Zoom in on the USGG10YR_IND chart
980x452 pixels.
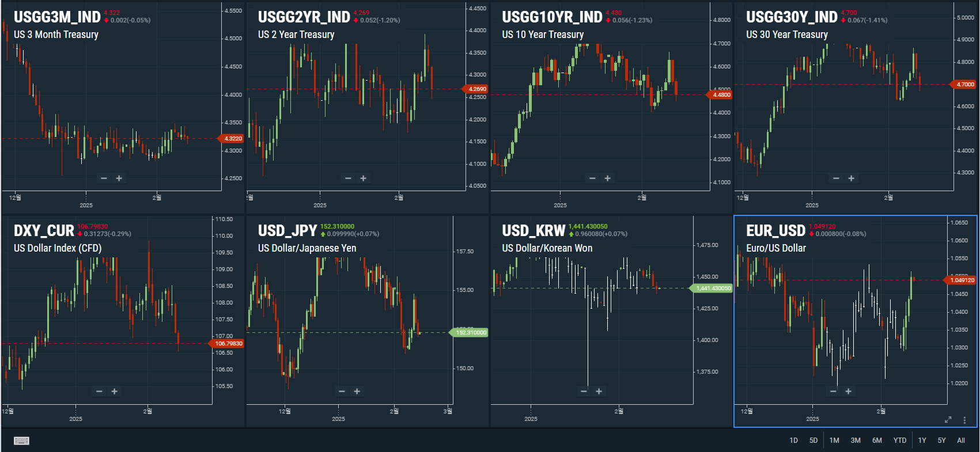coord(608,178)
